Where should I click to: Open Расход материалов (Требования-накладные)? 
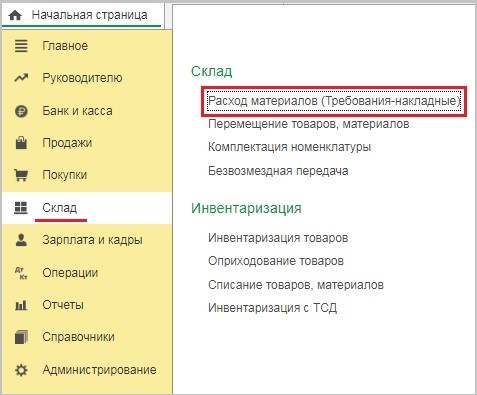point(334,101)
